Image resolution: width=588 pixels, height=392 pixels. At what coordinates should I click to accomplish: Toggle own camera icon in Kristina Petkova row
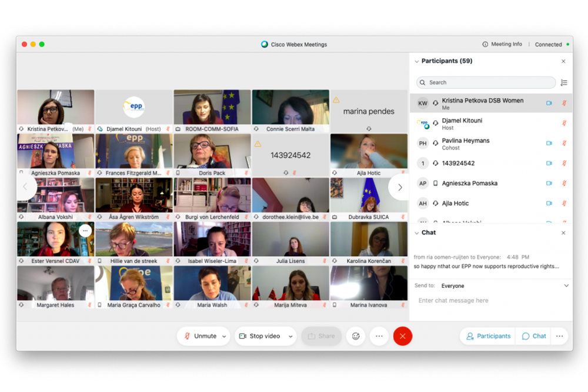click(x=549, y=103)
